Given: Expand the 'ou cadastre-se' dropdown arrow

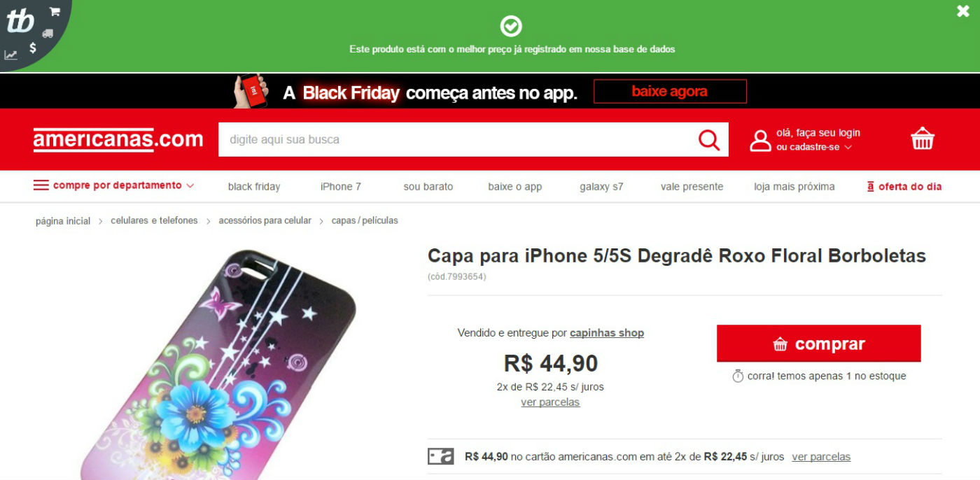Looking at the screenshot, I should 848,148.
